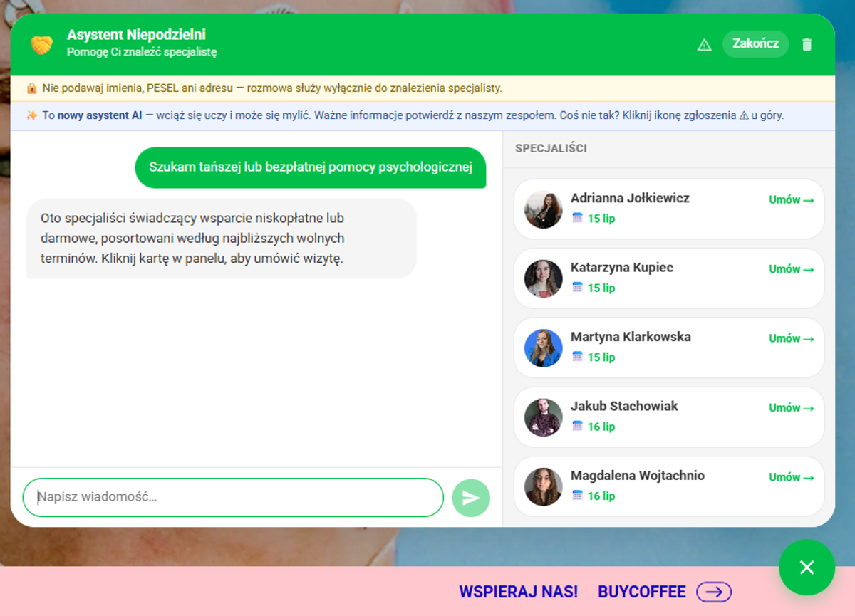Open Katarzyna Kupiec avatar photo
The height and width of the screenshot is (616, 855).
(544, 278)
